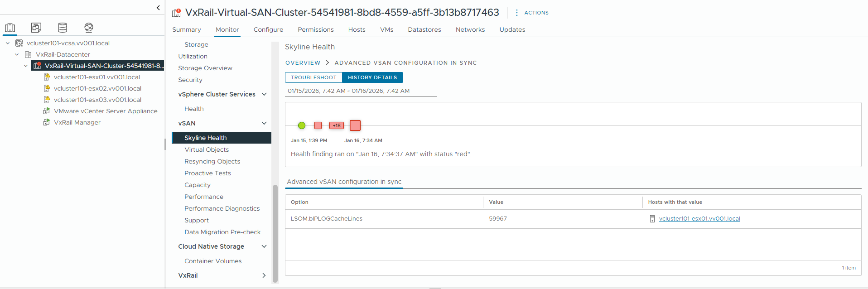The image size is (868, 289).
Task: Switch to the Updates tab
Action: pyautogui.click(x=512, y=29)
